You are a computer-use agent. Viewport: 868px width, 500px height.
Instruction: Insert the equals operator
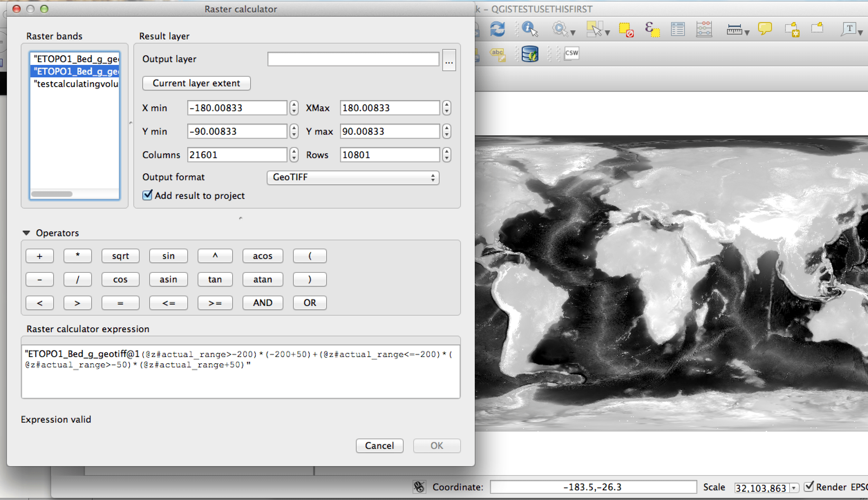coord(120,303)
